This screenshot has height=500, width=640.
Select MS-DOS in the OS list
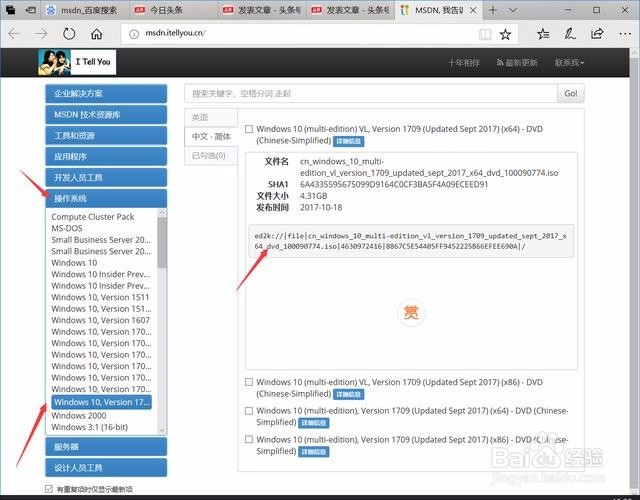click(x=67, y=228)
